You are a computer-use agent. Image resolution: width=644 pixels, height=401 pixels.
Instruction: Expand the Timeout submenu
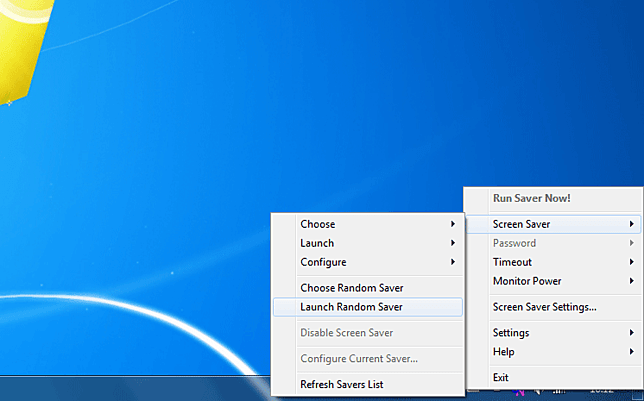click(x=554, y=262)
